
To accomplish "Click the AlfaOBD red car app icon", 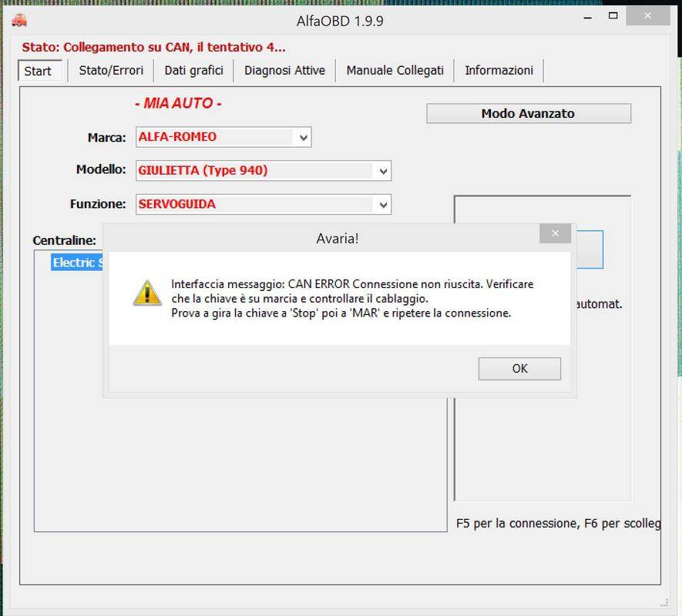I will click(18, 21).
